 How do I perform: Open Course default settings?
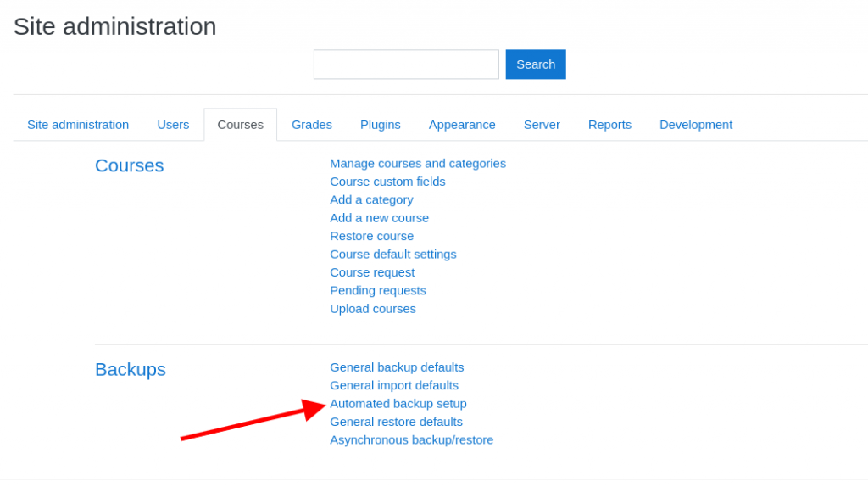(392, 255)
